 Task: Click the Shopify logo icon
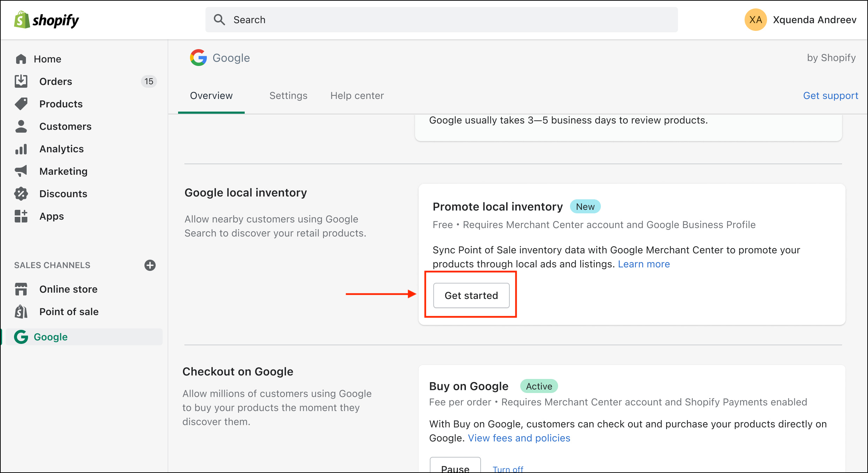coord(22,20)
